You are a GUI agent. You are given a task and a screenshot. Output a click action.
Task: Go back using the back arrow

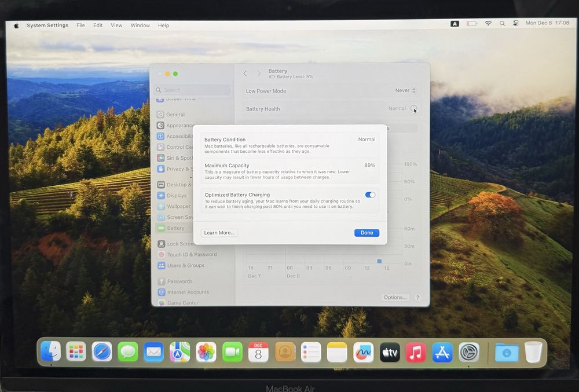(245, 74)
